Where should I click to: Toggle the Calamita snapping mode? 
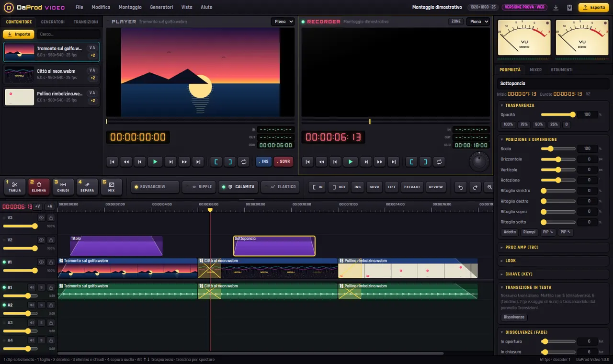click(238, 187)
